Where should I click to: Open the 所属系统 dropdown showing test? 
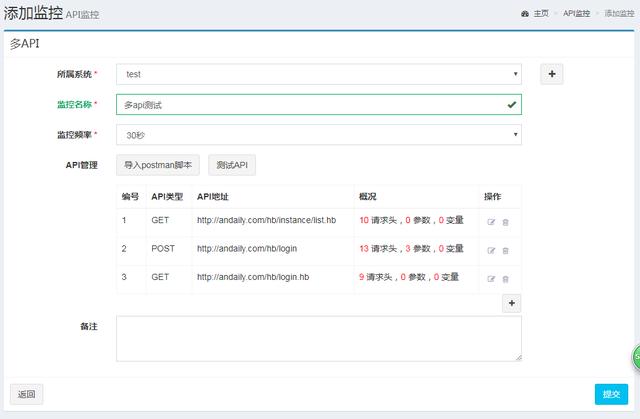click(319, 74)
